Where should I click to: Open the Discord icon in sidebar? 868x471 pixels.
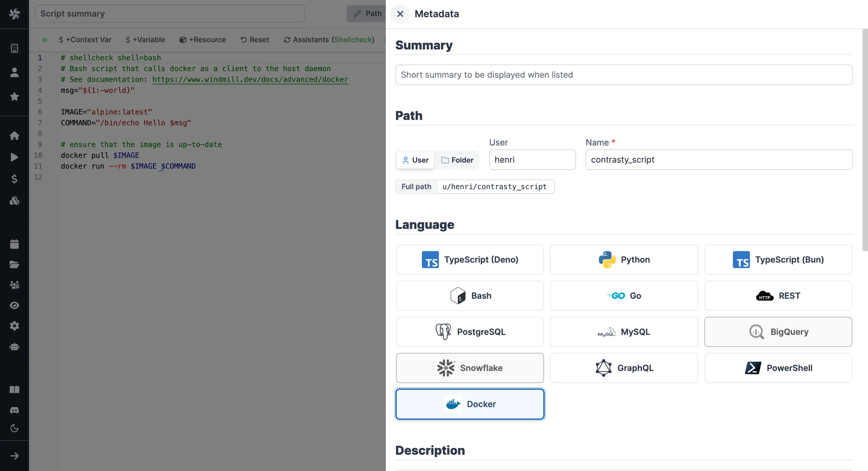coord(14,410)
